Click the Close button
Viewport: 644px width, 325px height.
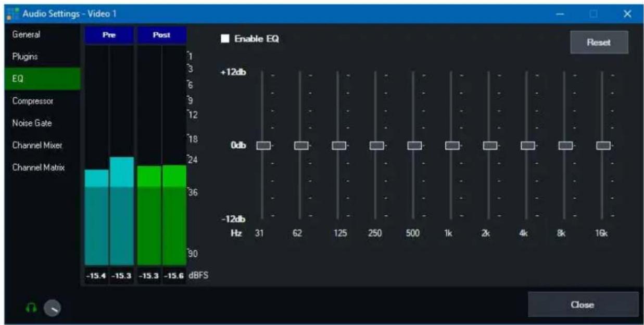[583, 305]
